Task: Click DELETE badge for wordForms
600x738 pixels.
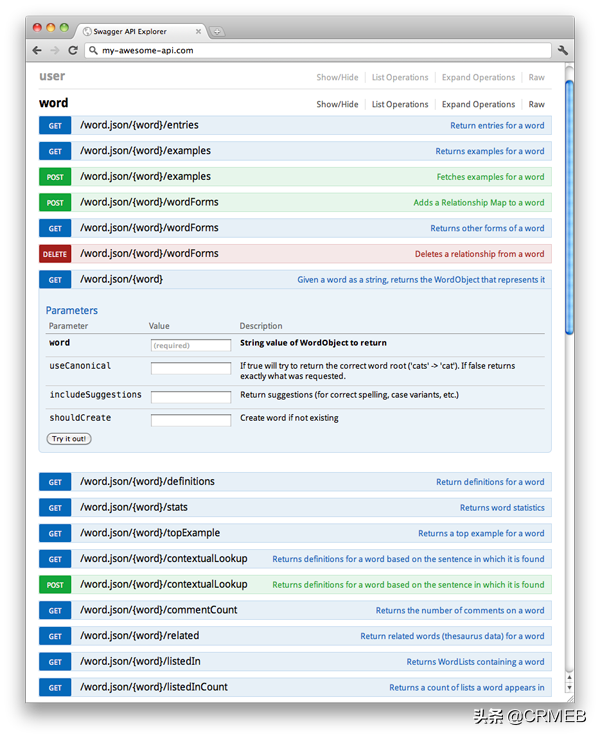Action: tap(55, 254)
